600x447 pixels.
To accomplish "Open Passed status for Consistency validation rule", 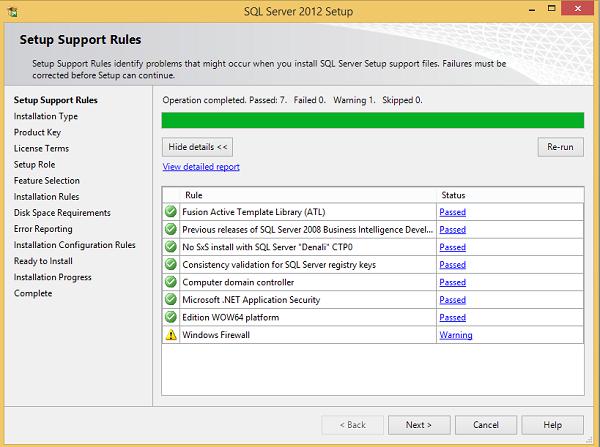I will click(453, 265).
